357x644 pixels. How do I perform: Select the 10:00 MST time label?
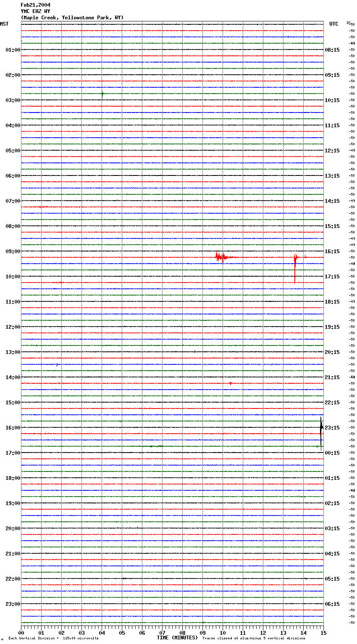[13, 277]
